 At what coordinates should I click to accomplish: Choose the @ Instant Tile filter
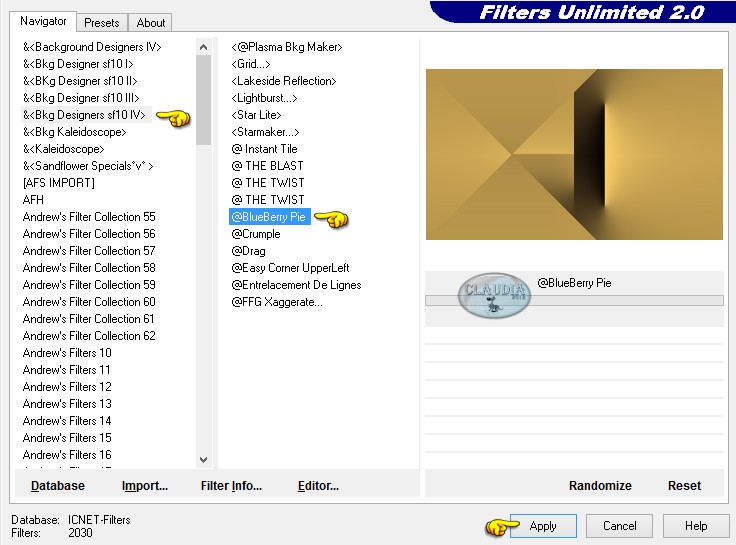coord(264,149)
